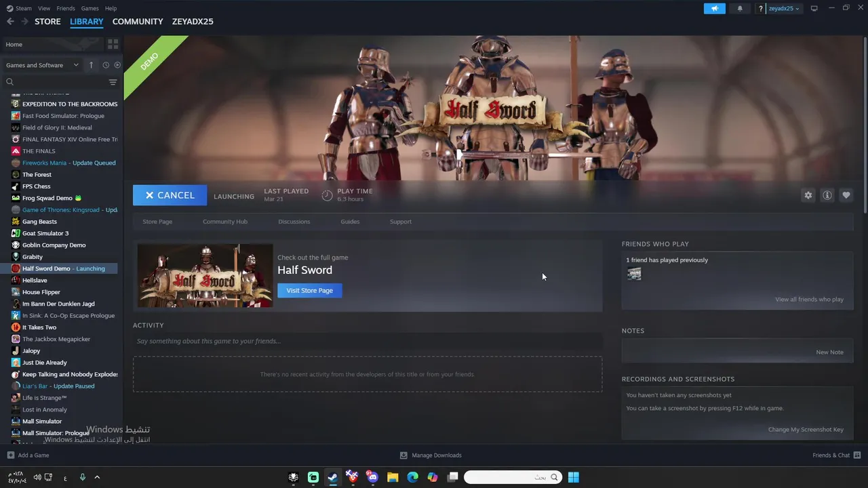Click the Windows Start button
The height and width of the screenshot is (488, 868).
(x=574, y=477)
